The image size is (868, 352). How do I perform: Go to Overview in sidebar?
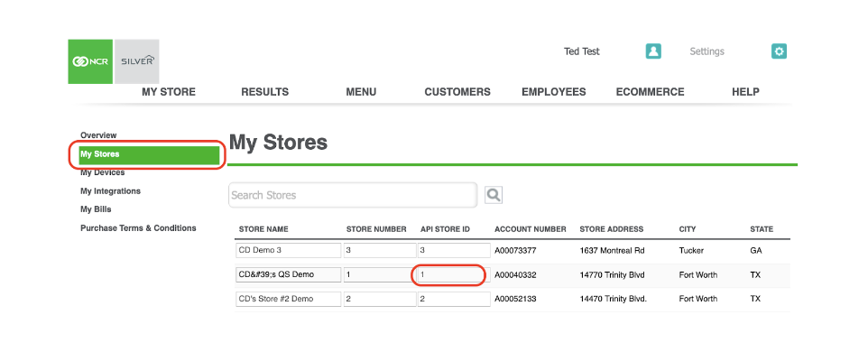tap(98, 135)
